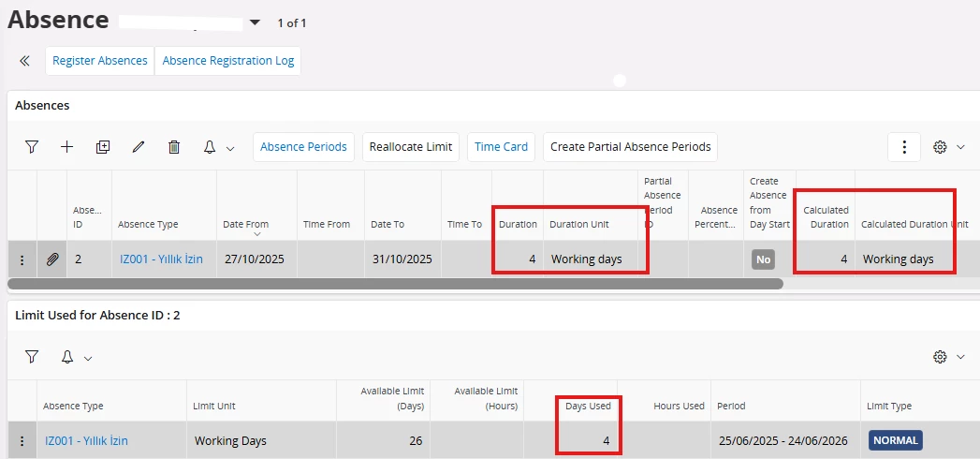Duplicate absence record icon
The width and height of the screenshot is (980, 459).
tap(103, 147)
